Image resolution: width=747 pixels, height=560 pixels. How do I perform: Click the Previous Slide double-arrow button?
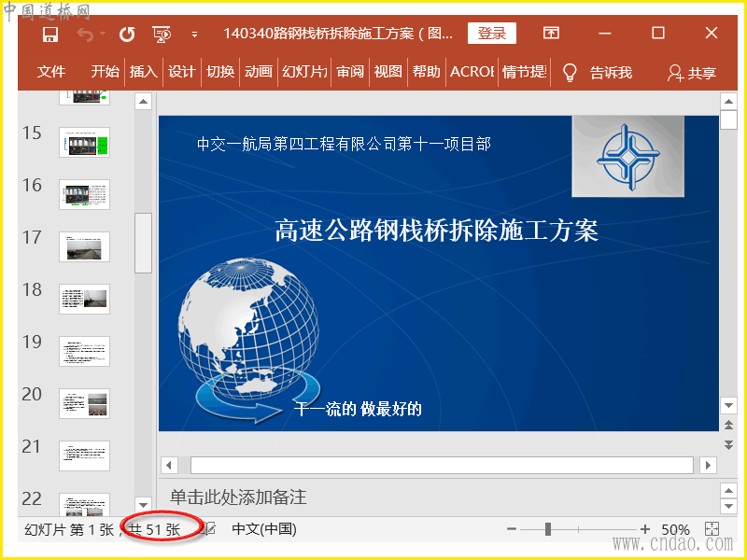coord(728,425)
